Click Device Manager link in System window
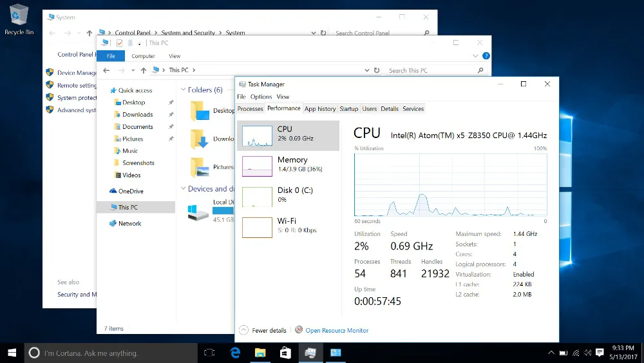Screen dimensions: 644x363 point(77,73)
